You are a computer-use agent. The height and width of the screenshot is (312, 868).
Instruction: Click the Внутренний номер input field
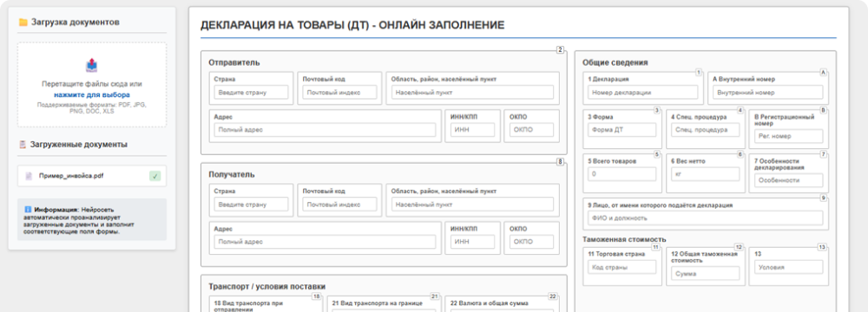[x=768, y=93]
